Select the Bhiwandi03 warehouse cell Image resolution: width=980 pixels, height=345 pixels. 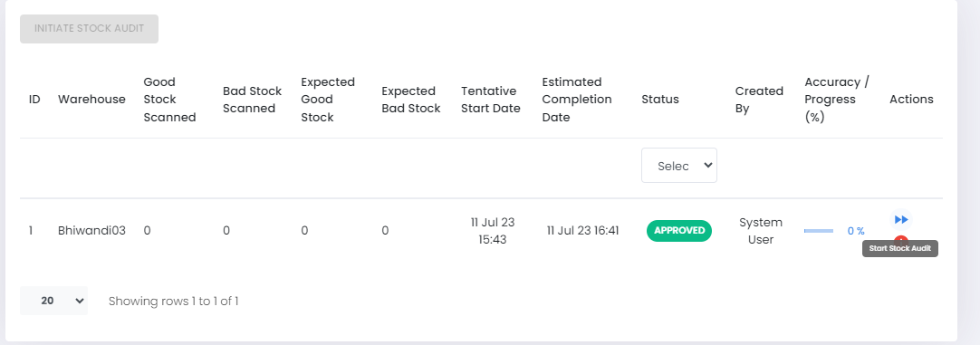(91, 231)
